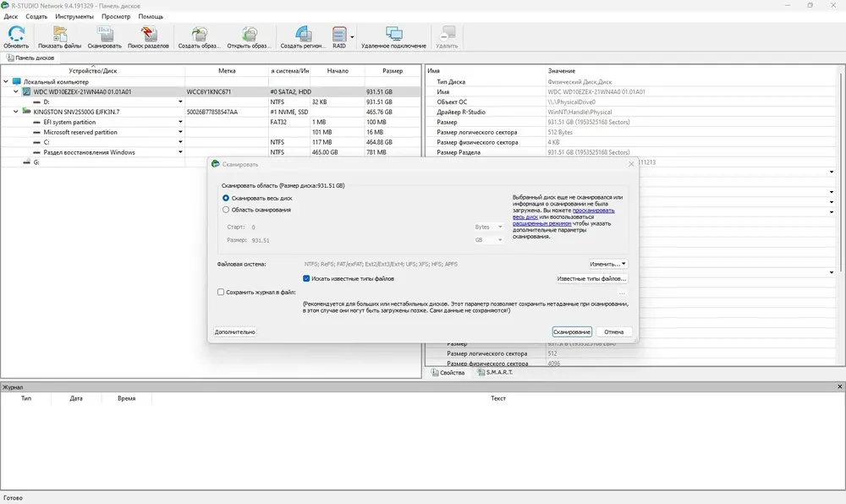846x504 pixels.
Task: Open the GB unit dropdown
Action: coord(489,240)
